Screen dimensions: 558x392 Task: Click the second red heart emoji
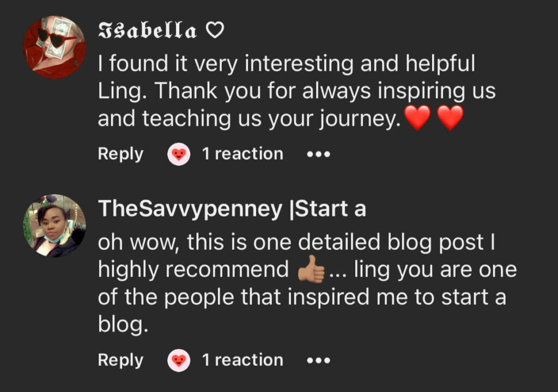(450, 118)
